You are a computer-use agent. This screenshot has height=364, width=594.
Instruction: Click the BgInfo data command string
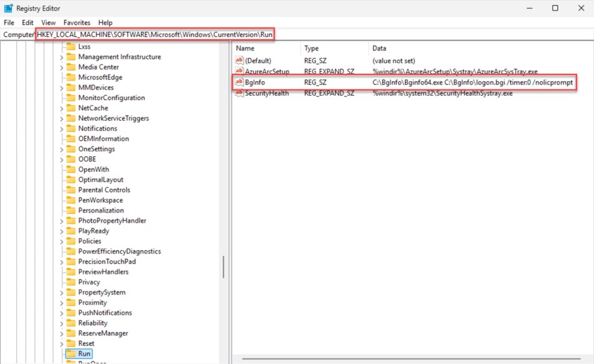pyautogui.click(x=473, y=82)
